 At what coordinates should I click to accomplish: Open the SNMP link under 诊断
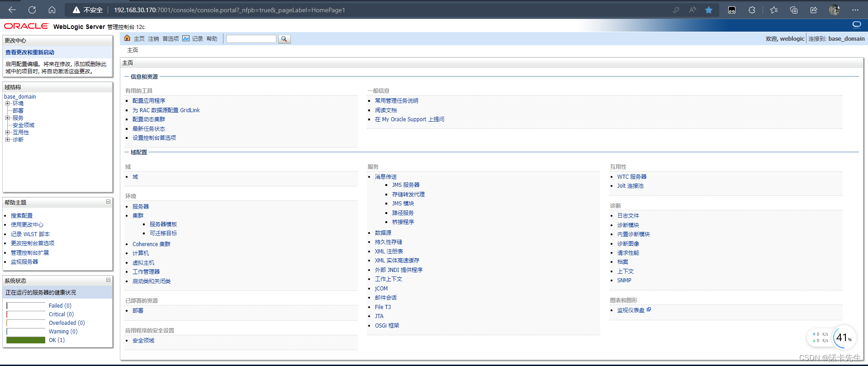(x=624, y=280)
